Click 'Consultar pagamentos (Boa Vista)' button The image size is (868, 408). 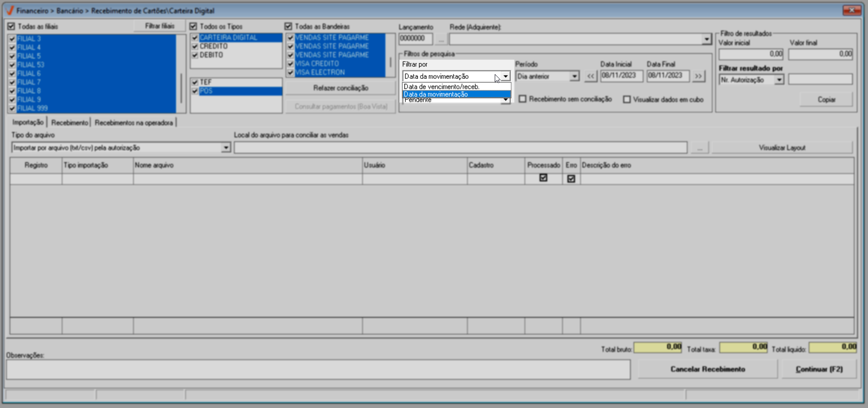pyautogui.click(x=340, y=107)
